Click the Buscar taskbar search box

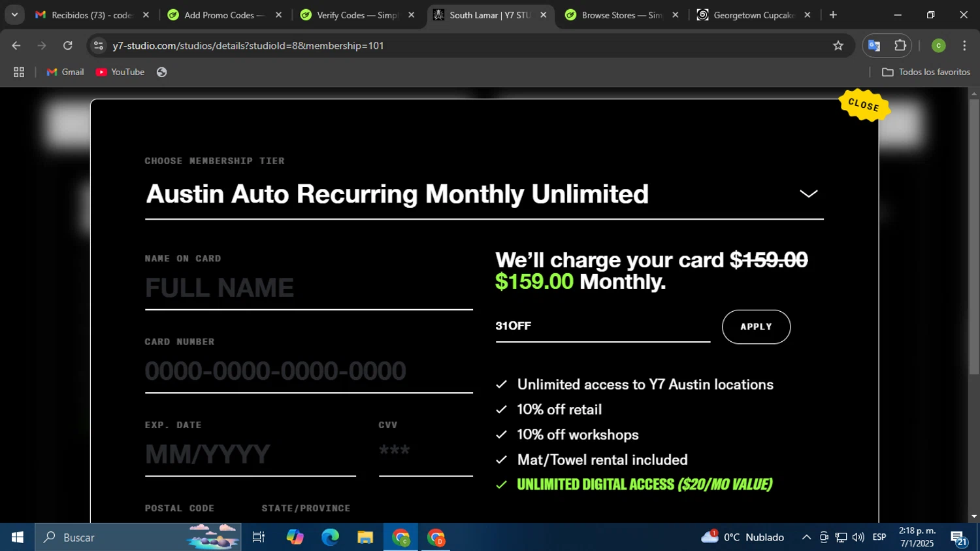tap(138, 537)
